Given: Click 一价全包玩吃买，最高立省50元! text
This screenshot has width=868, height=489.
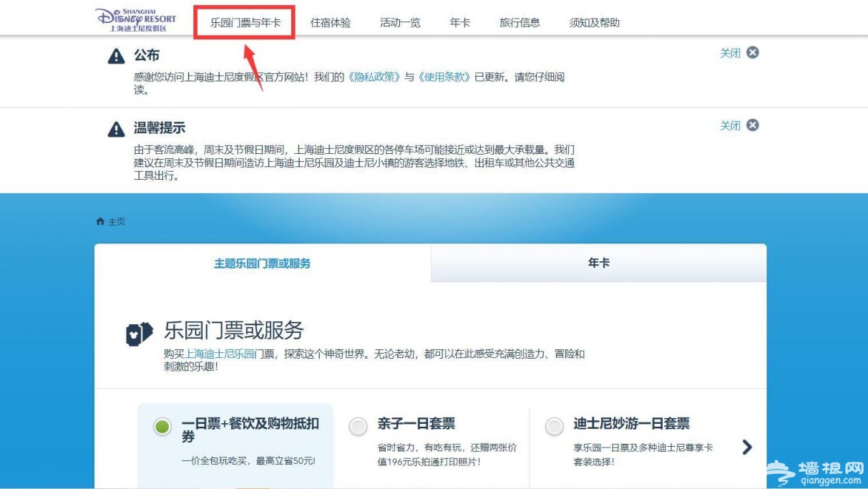Looking at the screenshot, I should pyautogui.click(x=248, y=460).
